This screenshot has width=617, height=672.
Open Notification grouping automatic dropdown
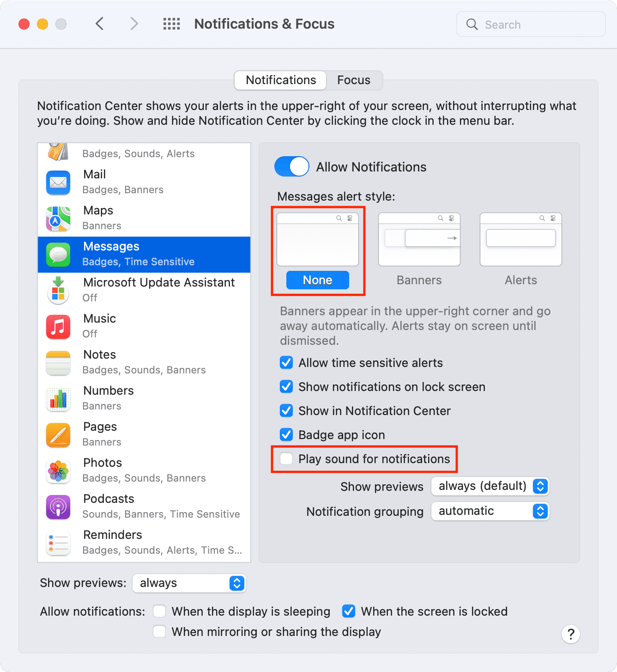click(490, 511)
